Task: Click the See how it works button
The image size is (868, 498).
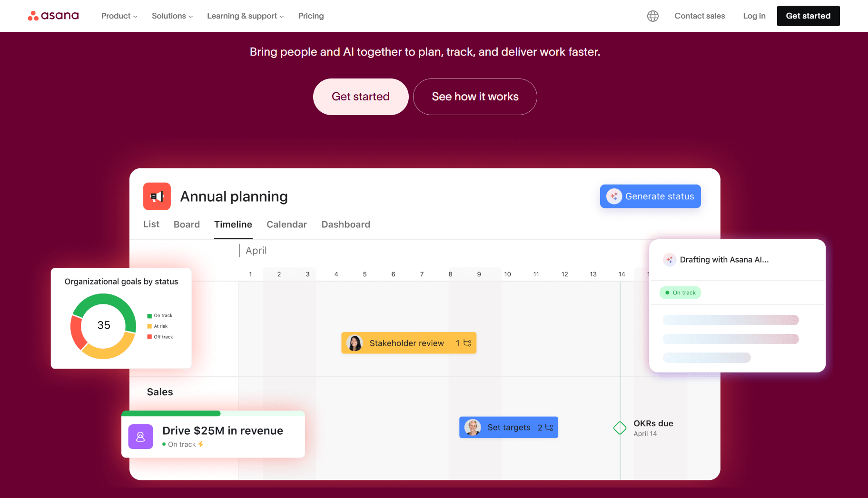Action: [x=474, y=97]
